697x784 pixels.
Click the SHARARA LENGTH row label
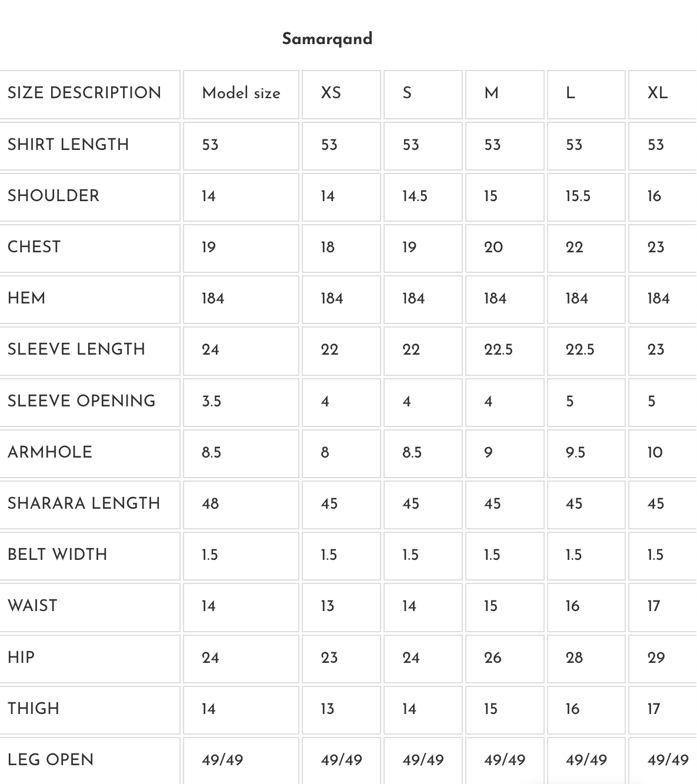[x=84, y=503]
